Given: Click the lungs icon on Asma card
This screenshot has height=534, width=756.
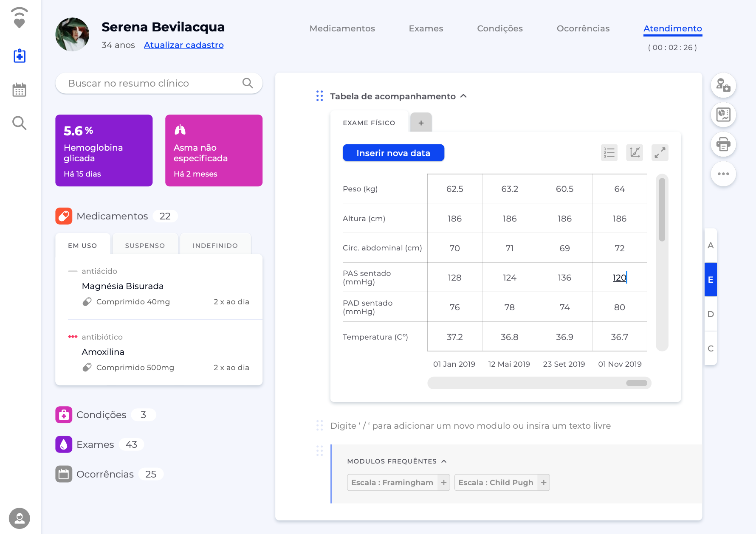Looking at the screenshot, I should (180, 129).
